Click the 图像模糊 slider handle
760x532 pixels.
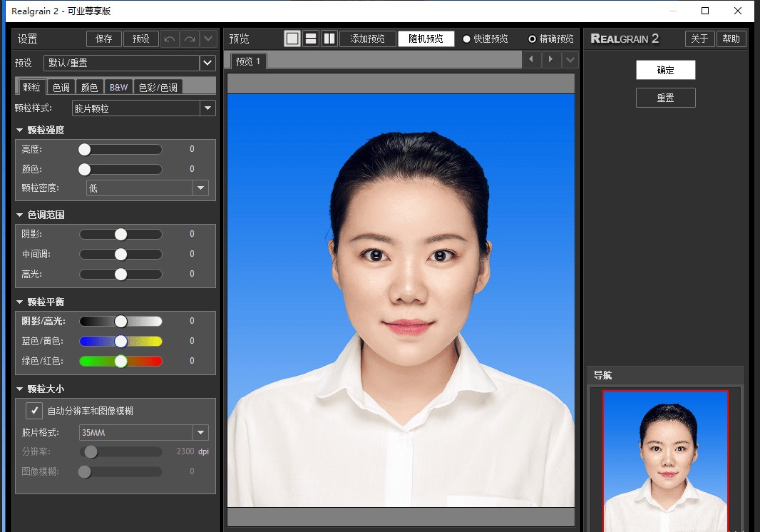click(84, 472)
